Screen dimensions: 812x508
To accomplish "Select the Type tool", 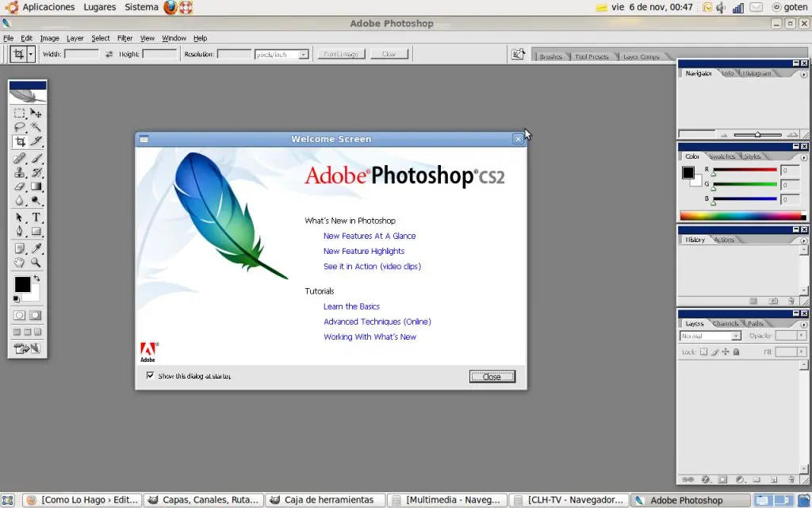I will (x=36, y=217).
